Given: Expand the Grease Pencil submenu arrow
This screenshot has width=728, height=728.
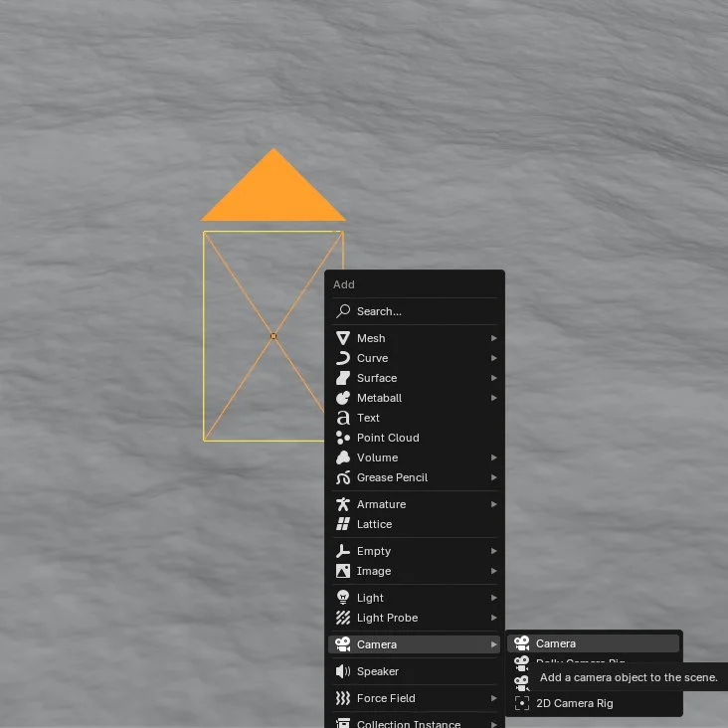Looking at the screenshot, I should coord(494,477).
